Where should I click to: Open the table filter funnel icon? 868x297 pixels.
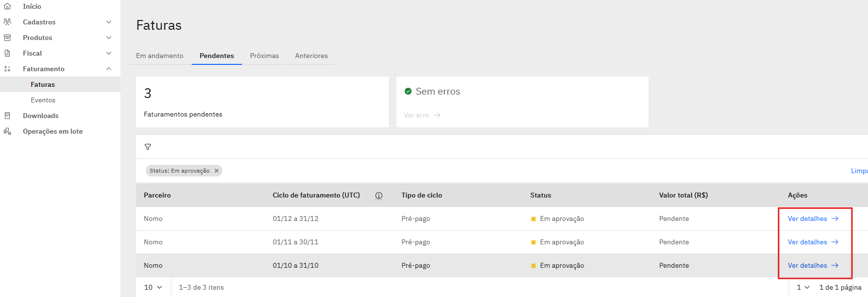click(x=148, y=147)
